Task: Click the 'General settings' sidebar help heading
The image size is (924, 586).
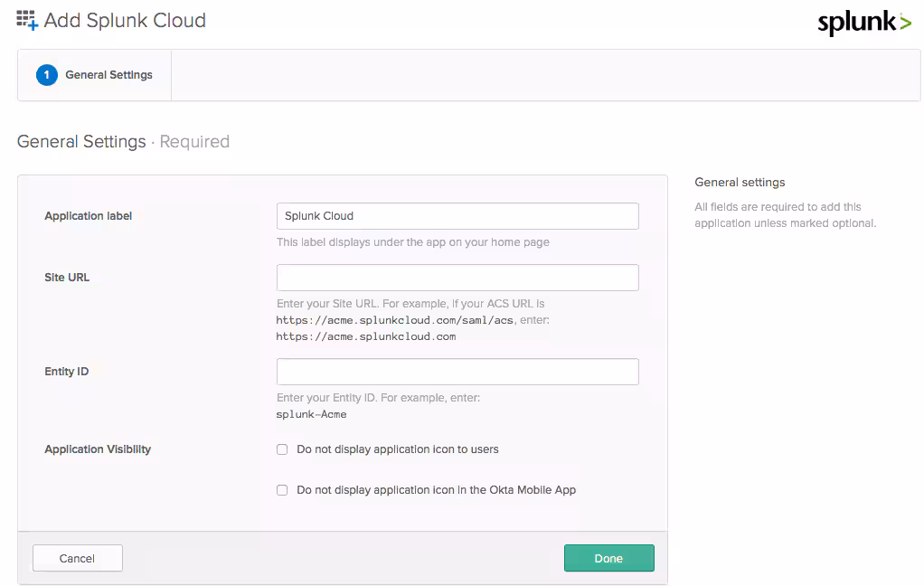Action: [740, 182]
